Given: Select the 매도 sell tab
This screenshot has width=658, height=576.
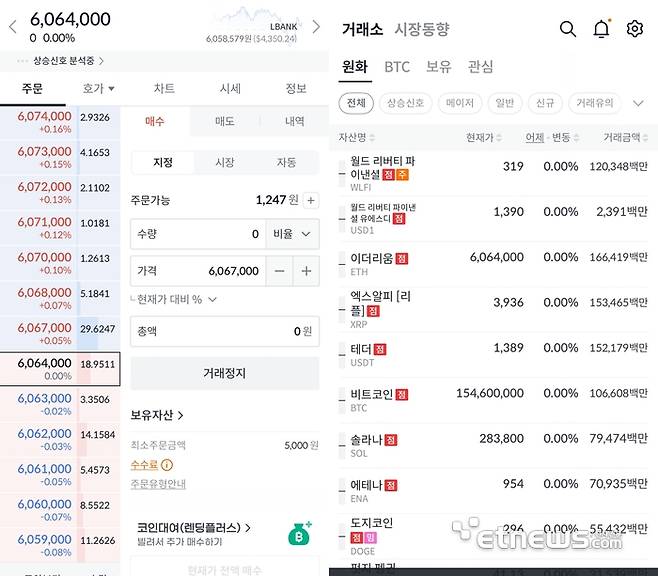Looking at the screenshot, I should pyautogui.click(x=225, y=121).
